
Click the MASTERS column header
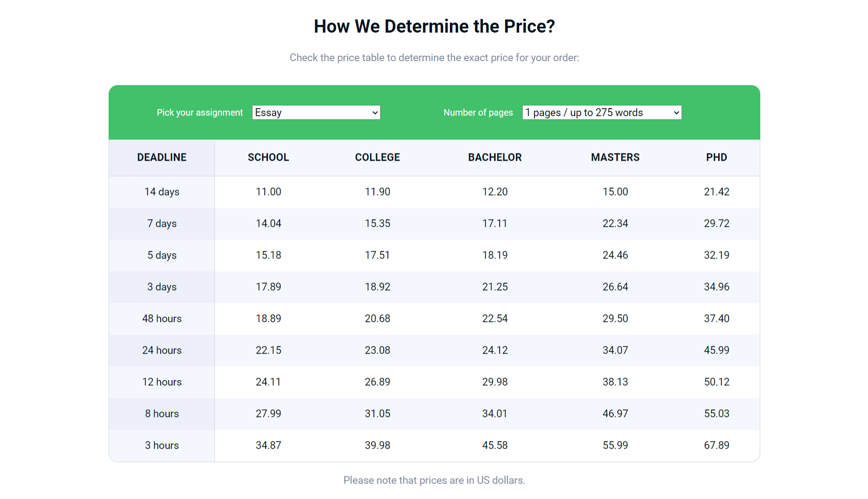615,157
